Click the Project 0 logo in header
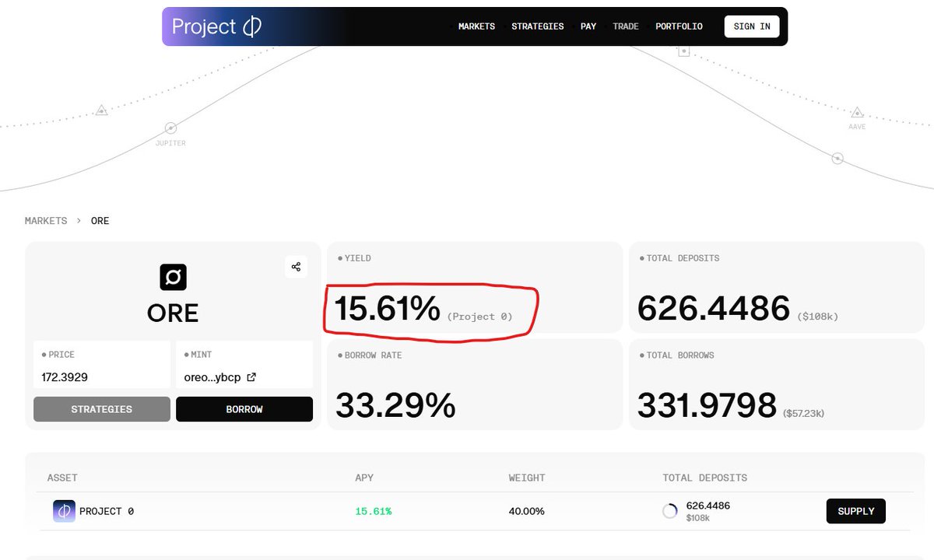The width and height of the screenshot is (934, 560). point(216,26)
